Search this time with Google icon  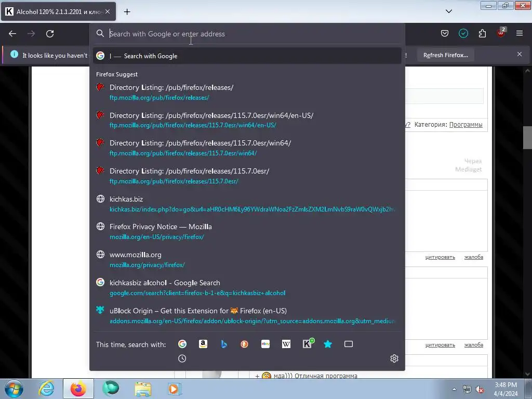point(182,344)
